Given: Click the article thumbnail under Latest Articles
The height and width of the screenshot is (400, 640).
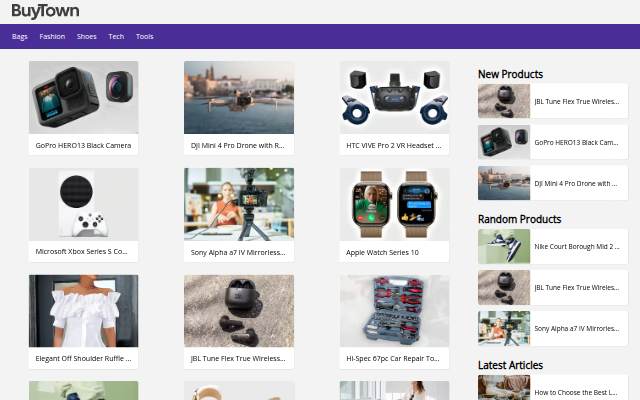Looking at the screenshot, I should (x=504, y=388).
